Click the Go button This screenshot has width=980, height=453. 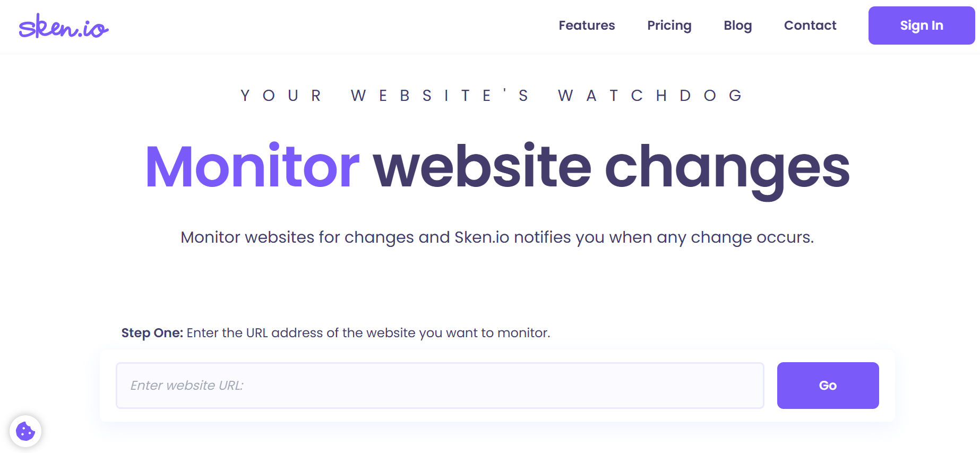(x=828, y=386)
